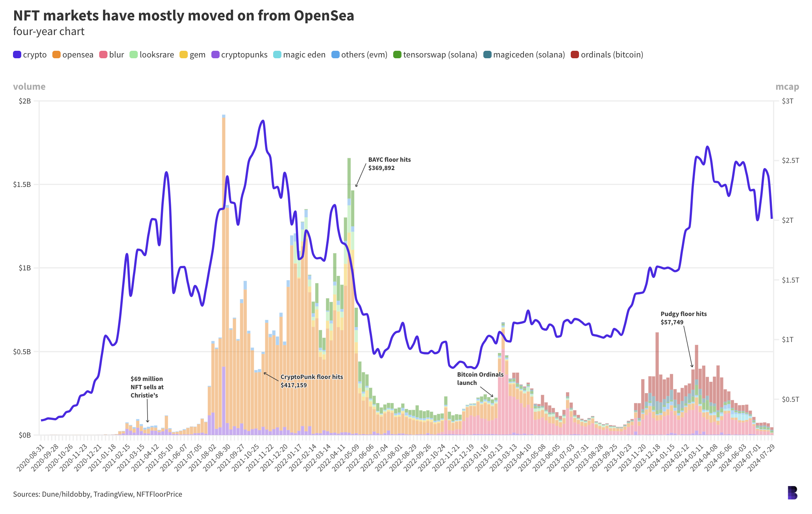812x514 pixels.
Task: Click the $69 million NFT Christie's annotation
Action: (x=147, y=387)
